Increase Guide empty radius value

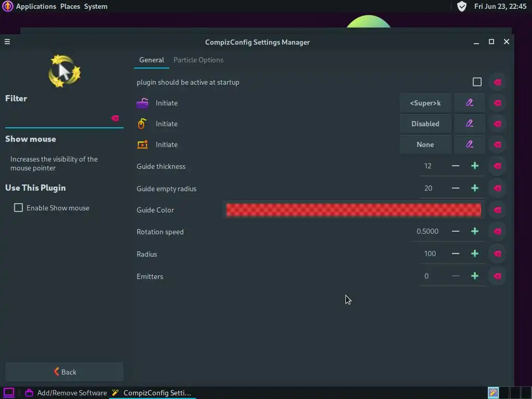point(475,188)
